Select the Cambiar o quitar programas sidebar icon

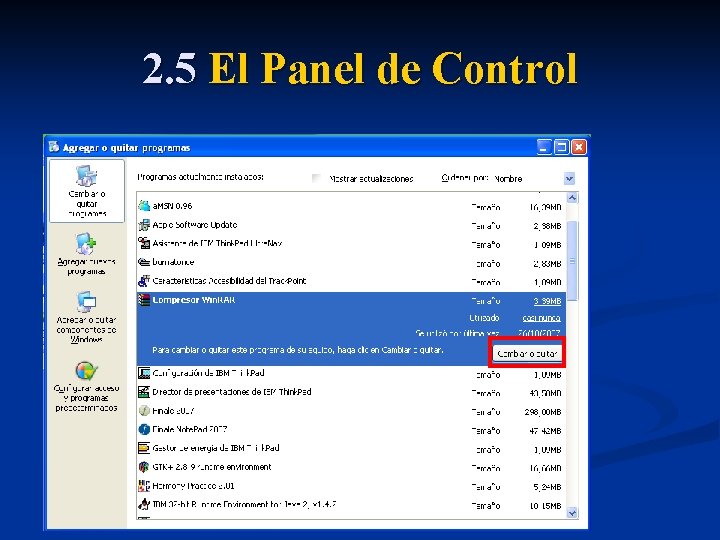tap(86, 176)
